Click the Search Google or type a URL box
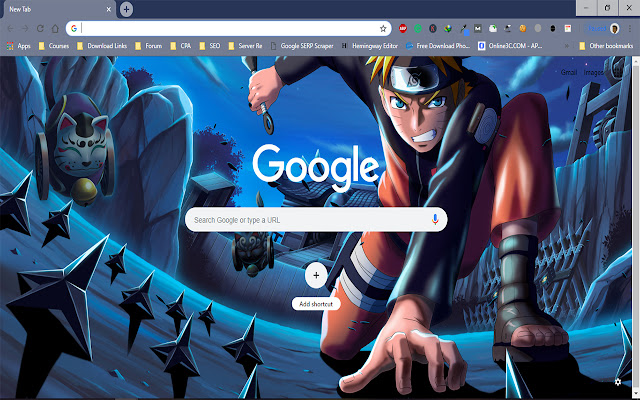The height and width of the screenshot is (400, 640). coord(316,220)
